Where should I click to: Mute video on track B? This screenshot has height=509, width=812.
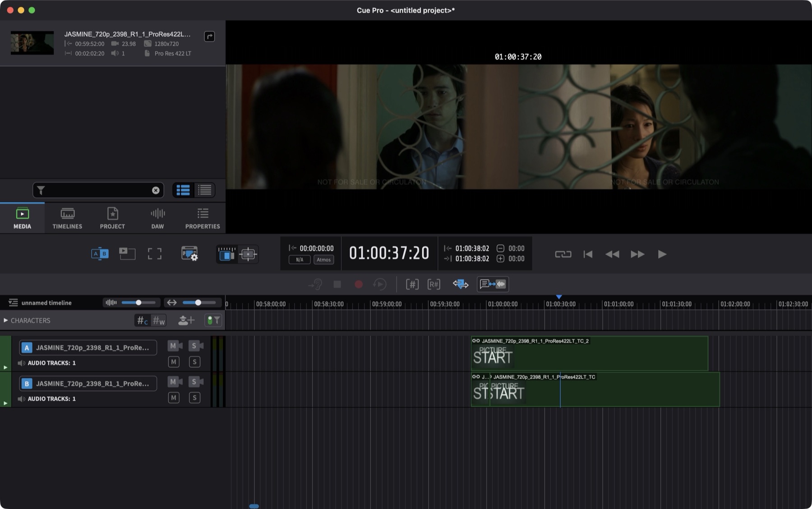pos(175,382)
